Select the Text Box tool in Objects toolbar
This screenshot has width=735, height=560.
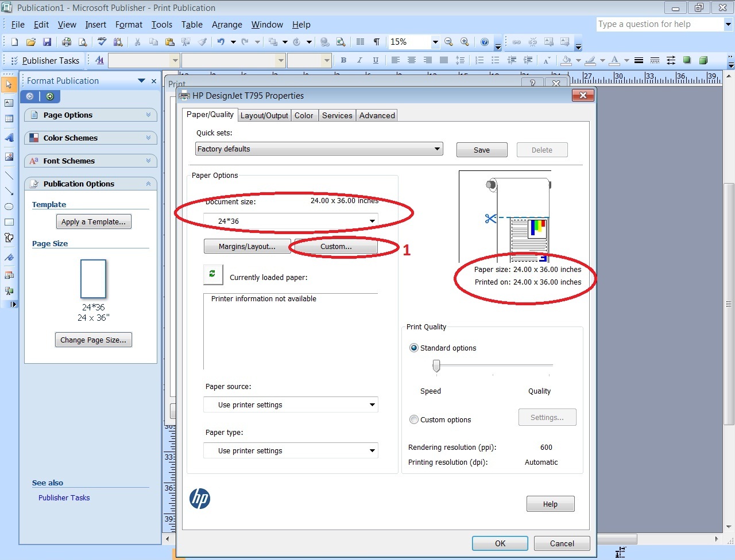coord(9,103)
